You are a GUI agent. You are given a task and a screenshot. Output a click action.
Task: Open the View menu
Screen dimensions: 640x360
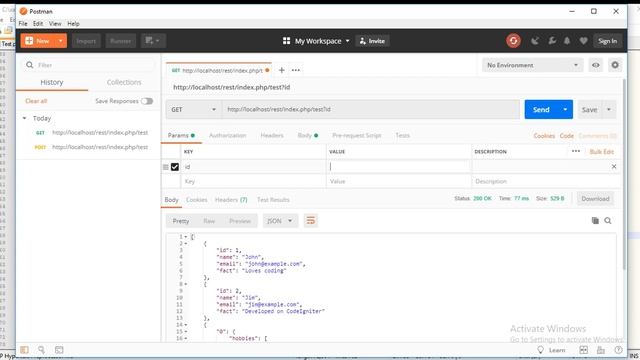point(55,24)
